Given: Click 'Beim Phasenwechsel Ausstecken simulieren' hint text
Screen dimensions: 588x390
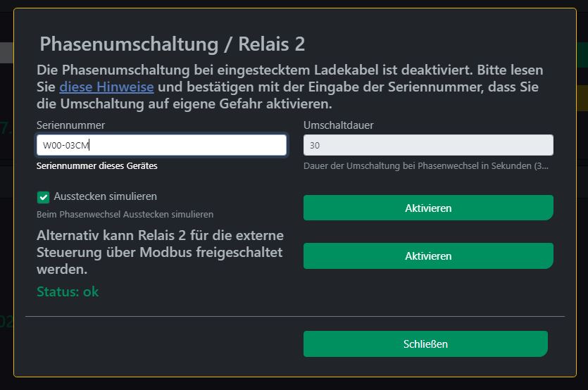Looking at the screenshot, I should 125,214.
